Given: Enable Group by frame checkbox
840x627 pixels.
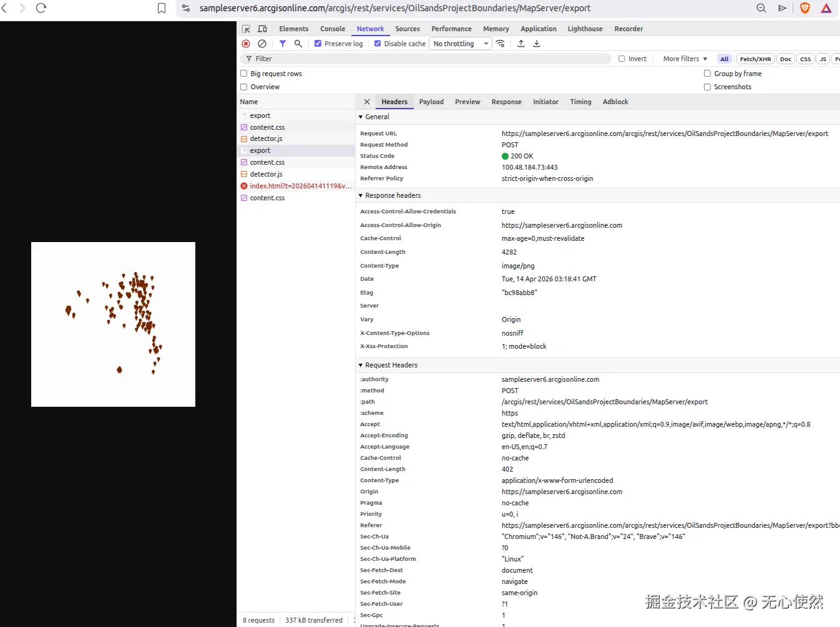Looking at the screenshot, I should 708,74.
